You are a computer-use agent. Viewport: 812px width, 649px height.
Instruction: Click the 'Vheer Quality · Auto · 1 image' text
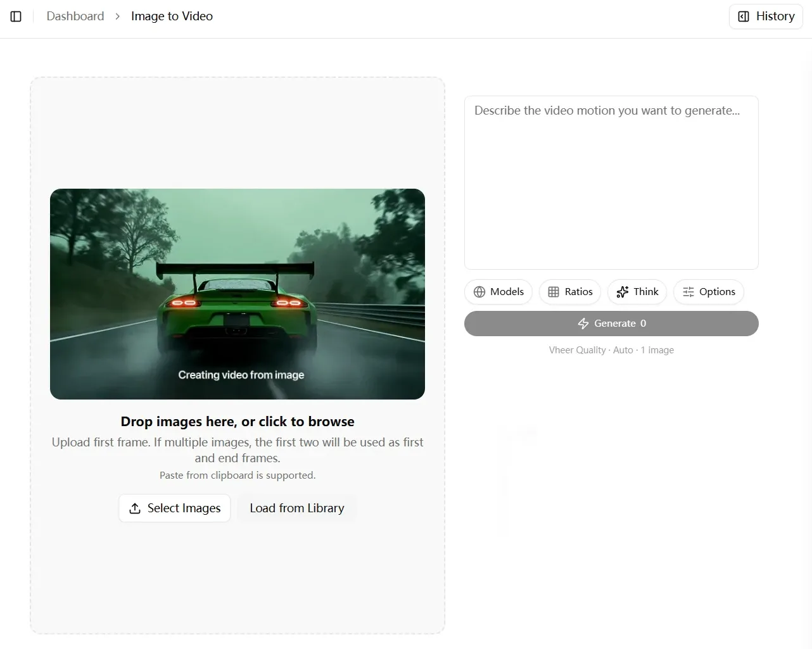[611, 350]
